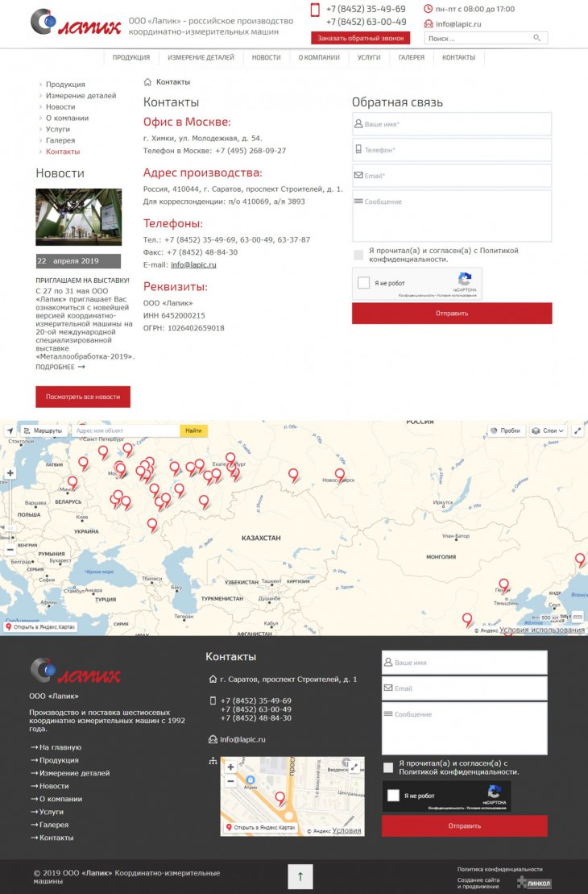Click the home breadcrumb icon

[147, 82]
